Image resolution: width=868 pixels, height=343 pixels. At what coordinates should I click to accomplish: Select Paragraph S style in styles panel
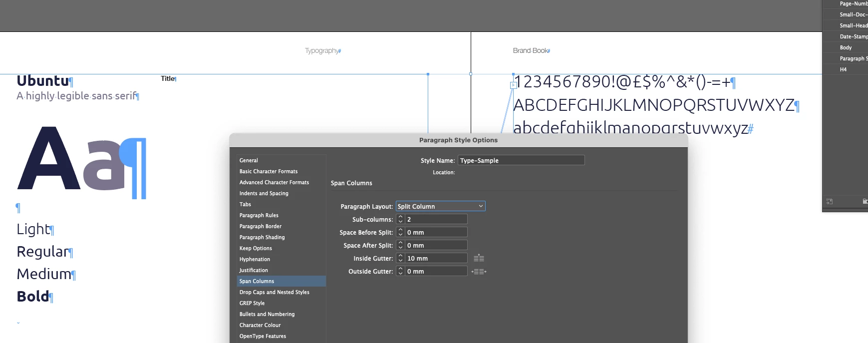point(846,58)
